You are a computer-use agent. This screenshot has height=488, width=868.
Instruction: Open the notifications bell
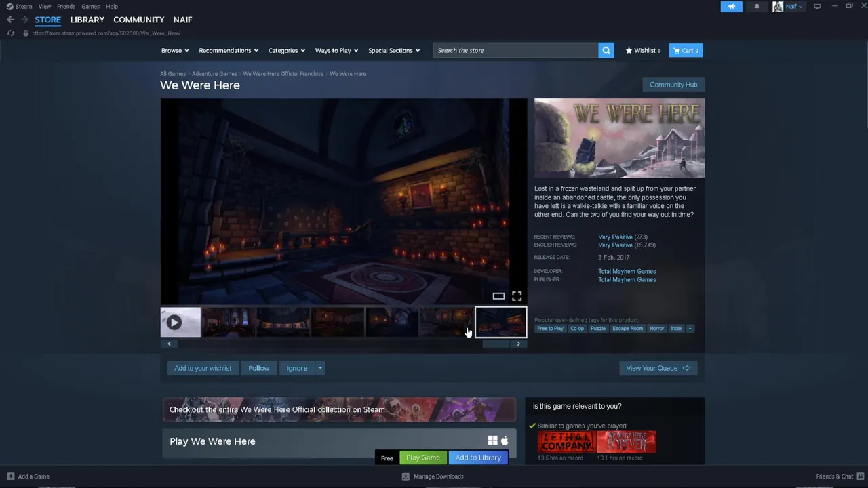[757, 6]
